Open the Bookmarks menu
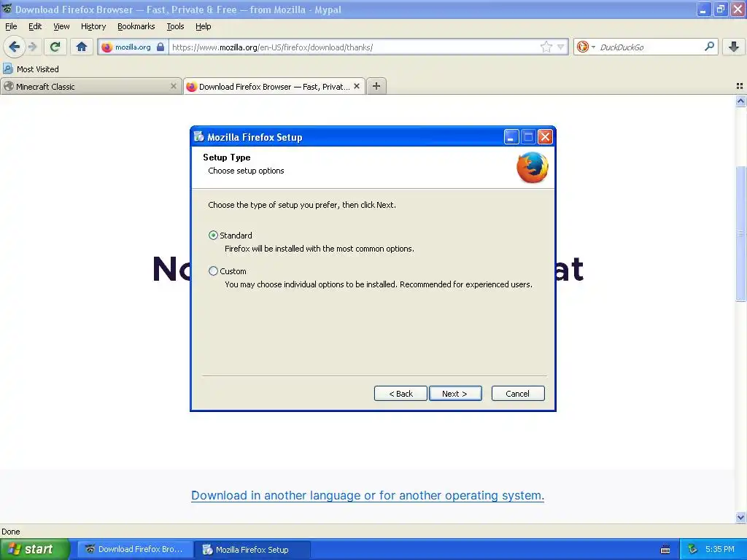This screenshot has width=747, height=560. point(136,26)
